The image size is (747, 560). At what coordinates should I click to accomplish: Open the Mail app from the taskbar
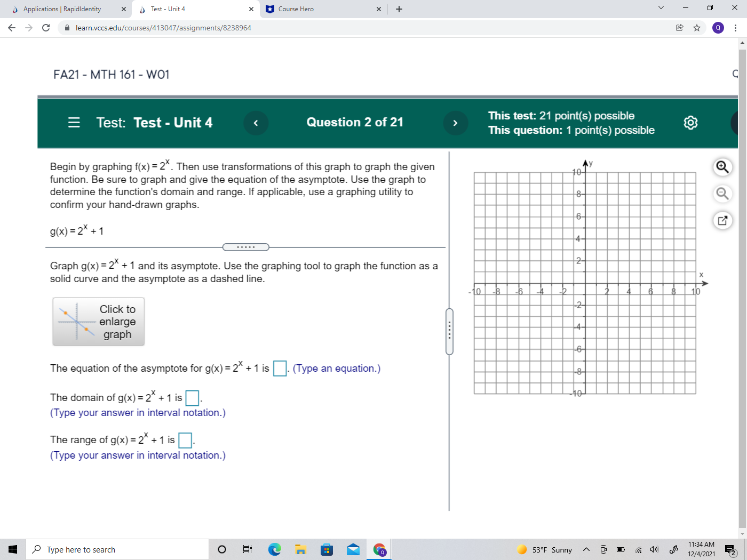[353, 549]
